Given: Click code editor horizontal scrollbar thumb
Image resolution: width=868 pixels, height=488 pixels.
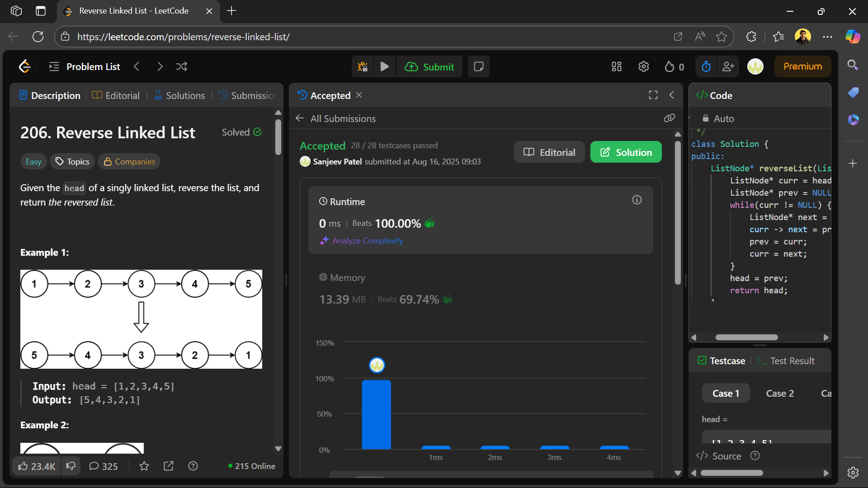Looking at the screenshot, I should [x=746, y=338].
